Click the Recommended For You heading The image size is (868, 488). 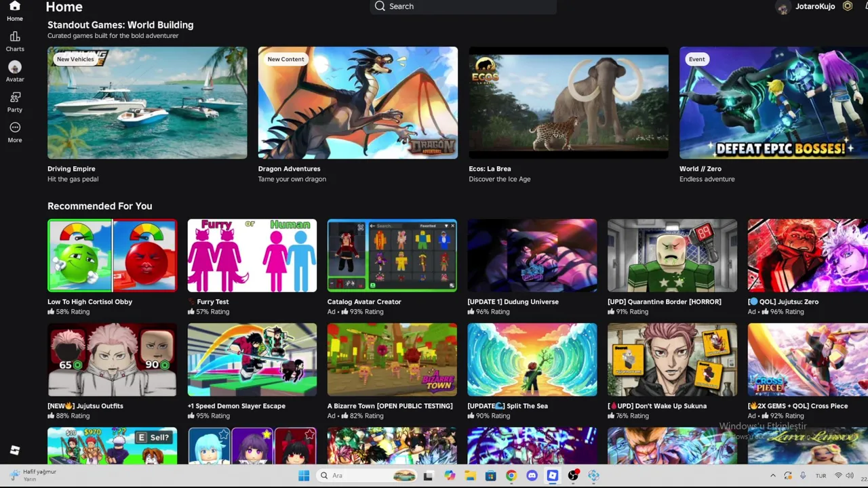[100, 206]
